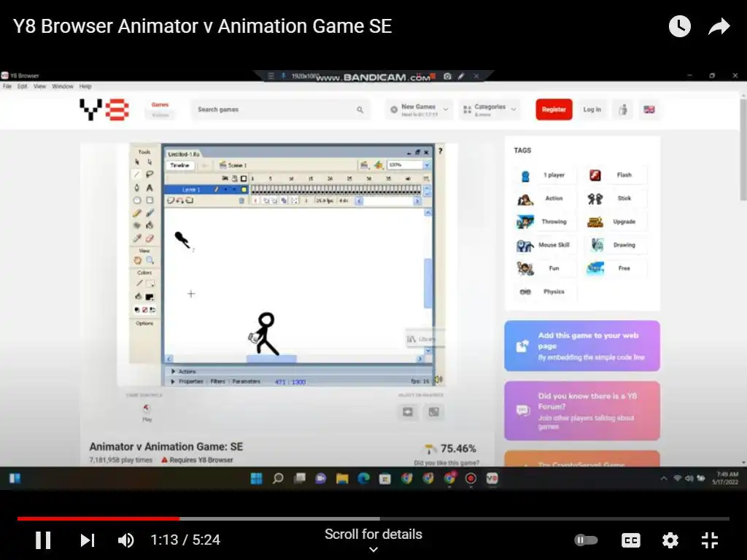Select the Paint Bucket tool
Viewport: 747px width, 560px height.
[150, 225]
